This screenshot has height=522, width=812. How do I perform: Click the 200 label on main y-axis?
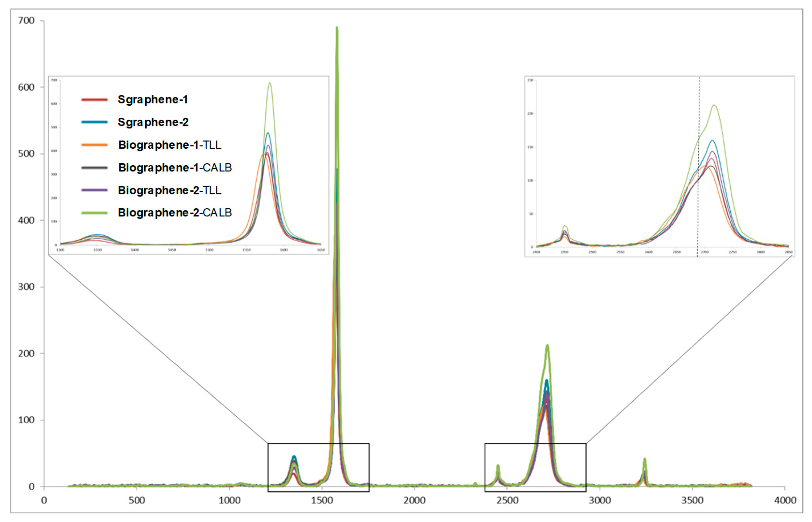point(26,353)
